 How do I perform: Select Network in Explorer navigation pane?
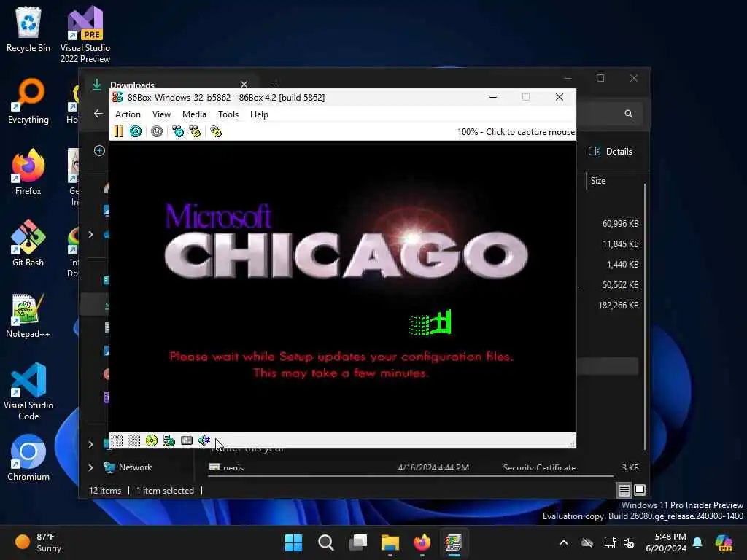click(x=135, y=467)
